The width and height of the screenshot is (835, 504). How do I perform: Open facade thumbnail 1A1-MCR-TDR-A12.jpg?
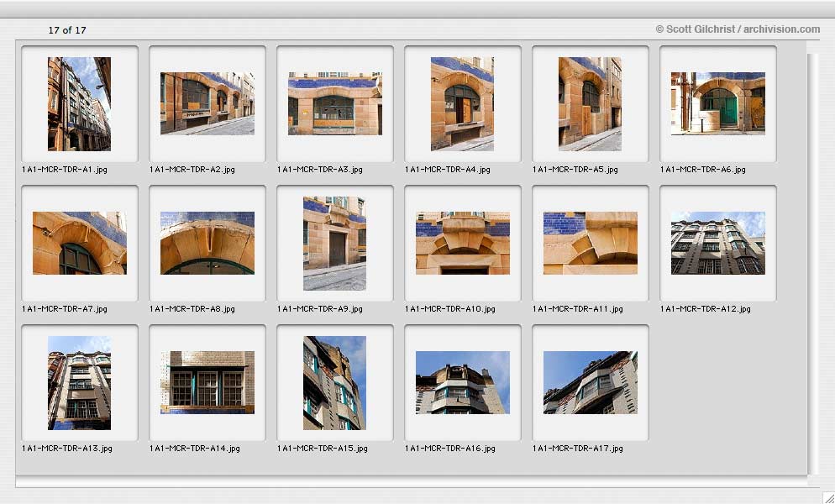718,243
